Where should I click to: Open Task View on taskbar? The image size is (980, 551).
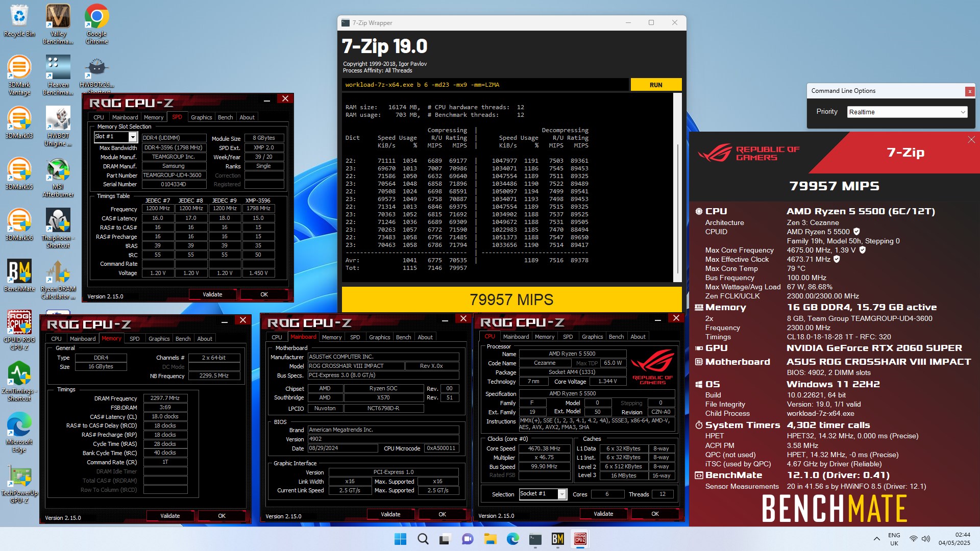[x=445, y=539]
